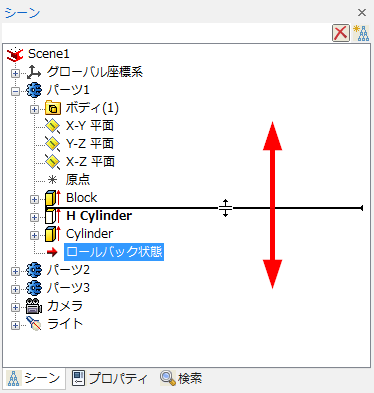Select H Cylinder label
The height and width of the screenshot is (393, 374).
click(x=99, y=216)
